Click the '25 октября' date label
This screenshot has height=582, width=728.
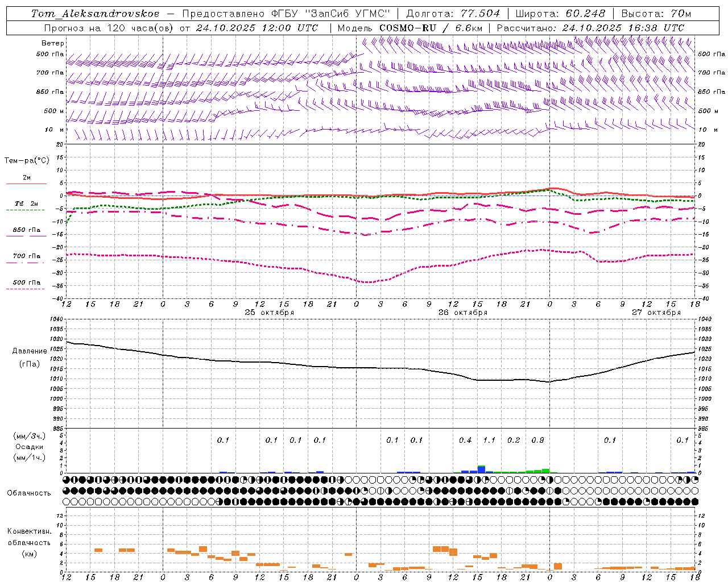point(270,313)
